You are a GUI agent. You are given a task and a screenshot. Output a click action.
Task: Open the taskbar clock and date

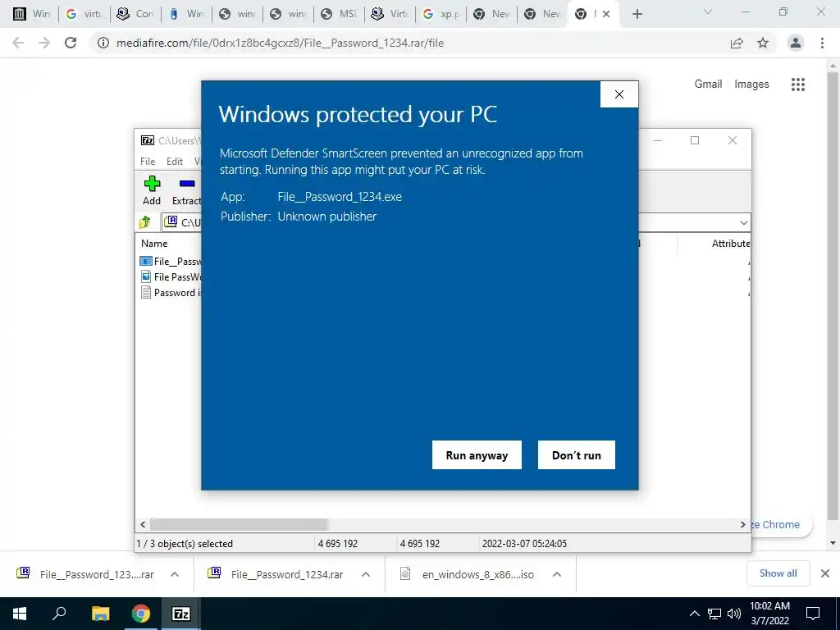[769, 614]
